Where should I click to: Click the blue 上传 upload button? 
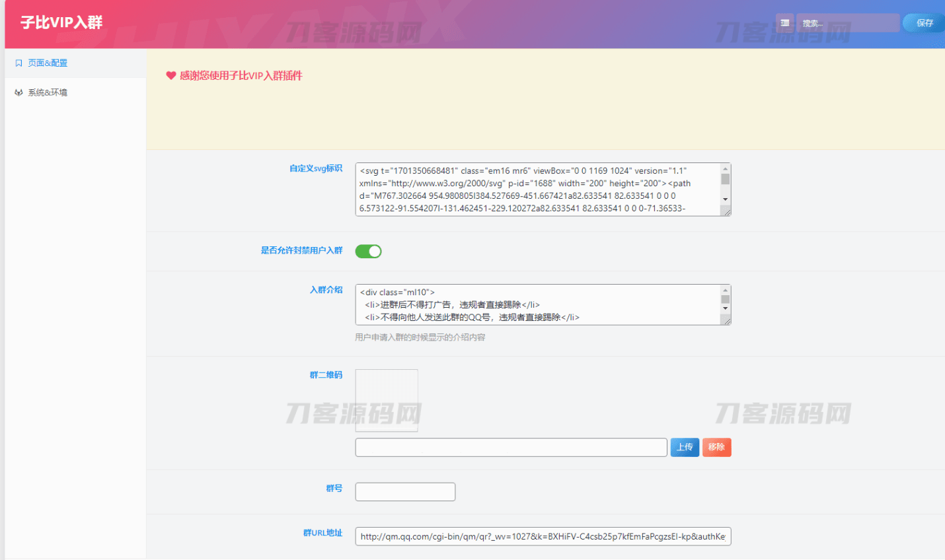click(685, 447)
